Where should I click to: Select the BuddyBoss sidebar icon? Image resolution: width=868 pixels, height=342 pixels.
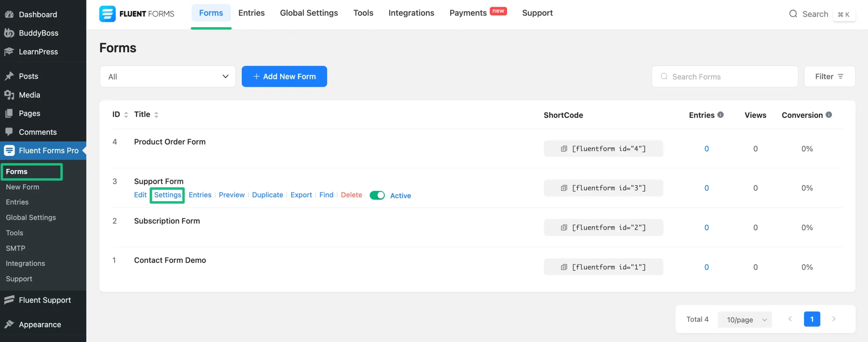pos(9,33)
